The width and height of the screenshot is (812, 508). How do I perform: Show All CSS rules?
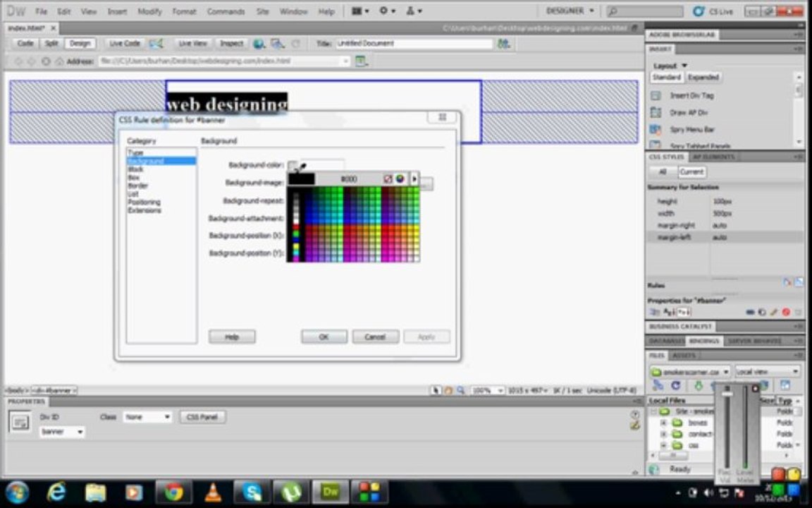(x=663, y=171)
